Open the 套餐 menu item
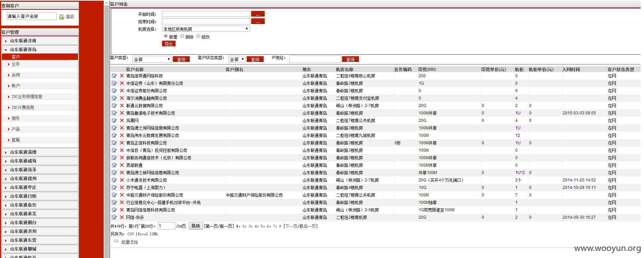Viewport: 644px width, 258px height. (16, 140)
